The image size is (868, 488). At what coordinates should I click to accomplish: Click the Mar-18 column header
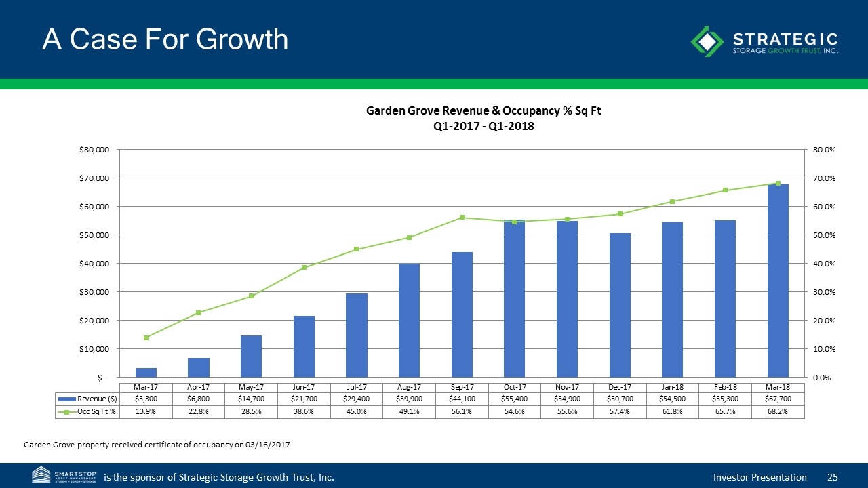pos(778,387)
